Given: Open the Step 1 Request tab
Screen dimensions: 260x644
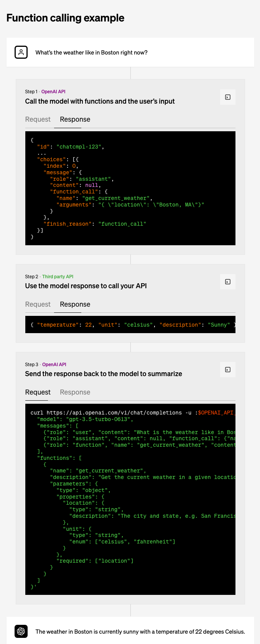Looking at the screenshot, I should (x=38, y=119).
